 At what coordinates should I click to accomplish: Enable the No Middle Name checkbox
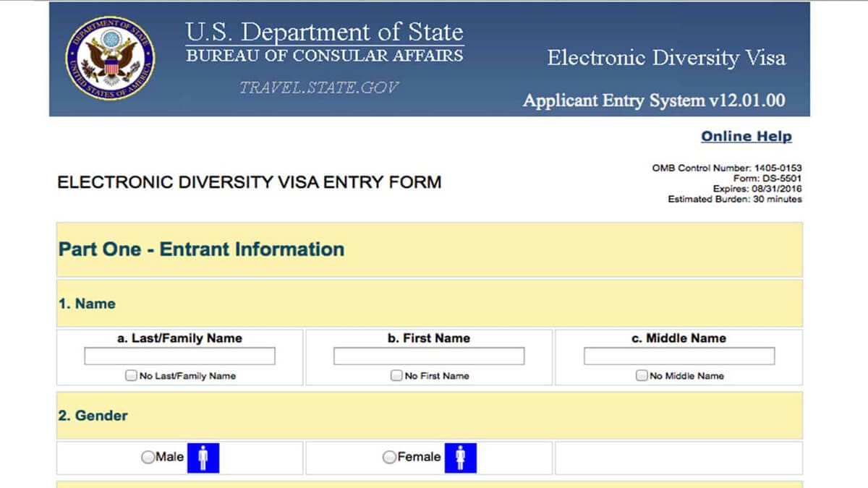(642, 376)
